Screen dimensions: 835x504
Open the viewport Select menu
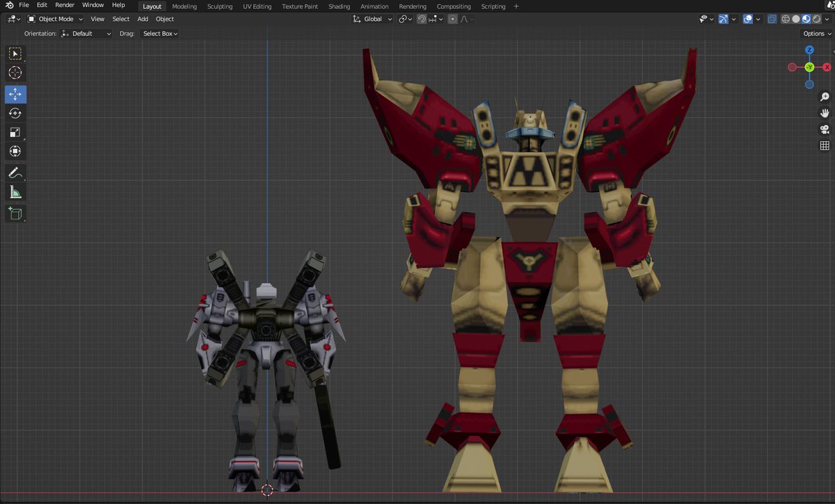point(121,19)
